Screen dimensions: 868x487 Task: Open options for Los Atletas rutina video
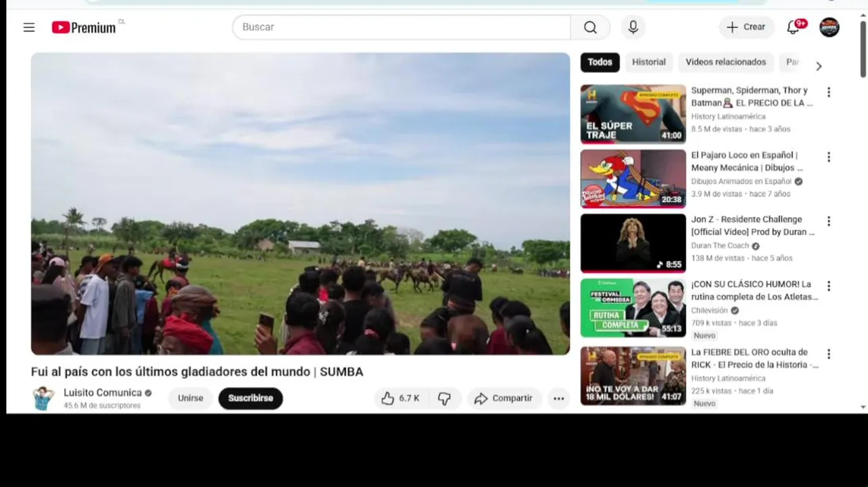828,286
